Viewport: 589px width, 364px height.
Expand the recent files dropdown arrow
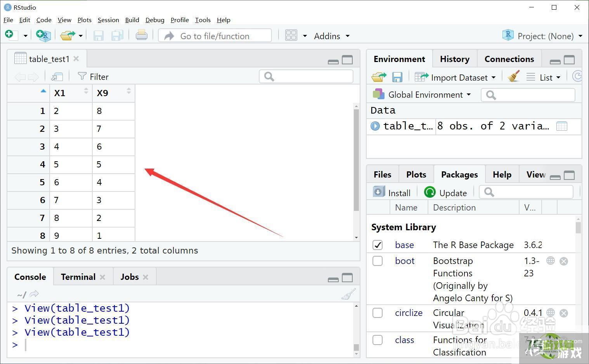(x=81, y=36)
